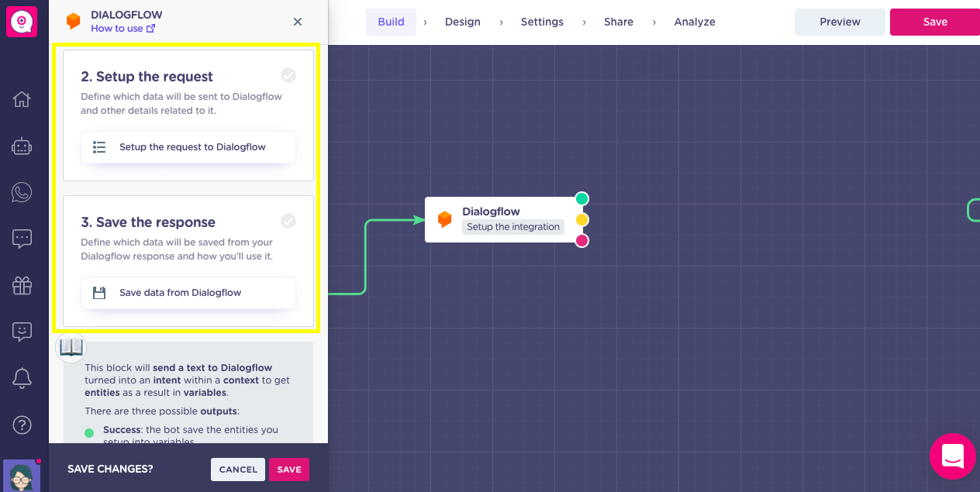Screen dimensions: 980x492
Task: Click the SAVE CHANGES? prompt text
Action: pos(110,470)
